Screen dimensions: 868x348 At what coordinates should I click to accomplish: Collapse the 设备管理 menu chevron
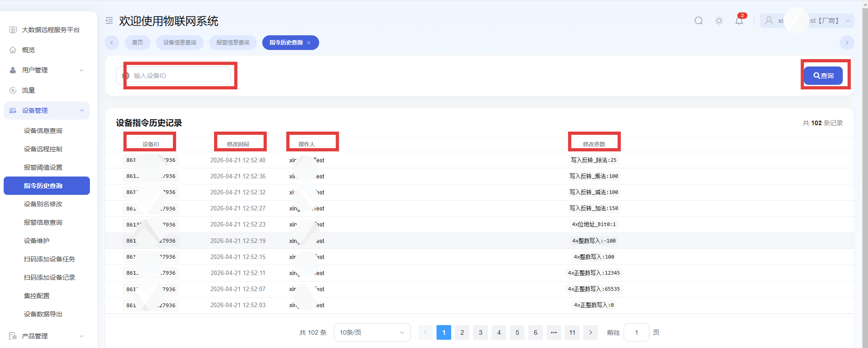tap(82, 110)
